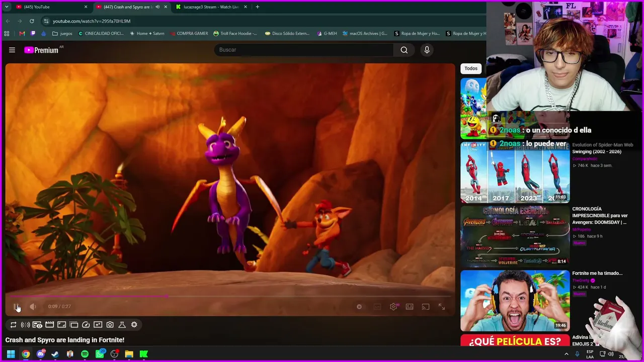Click the volume boost icon below the video
The width and height of the screenshot is (644, 362).
coord(25,325)
